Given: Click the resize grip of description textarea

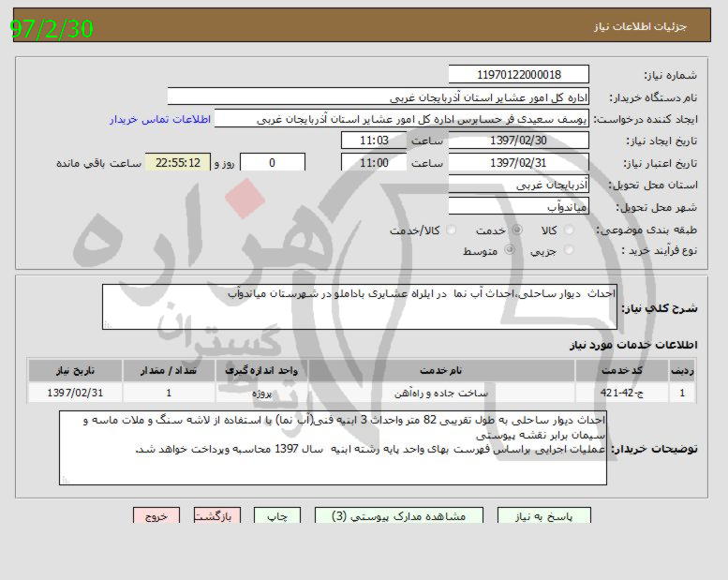Looking at the screenshot, I should pyautogui.click(x=108, y=325).
